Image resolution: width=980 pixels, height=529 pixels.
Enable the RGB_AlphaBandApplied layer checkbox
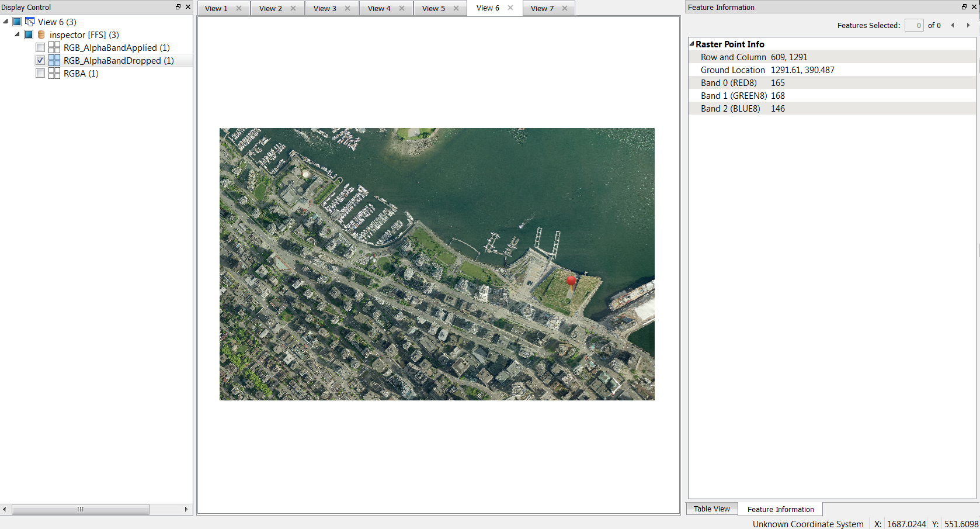40,47
